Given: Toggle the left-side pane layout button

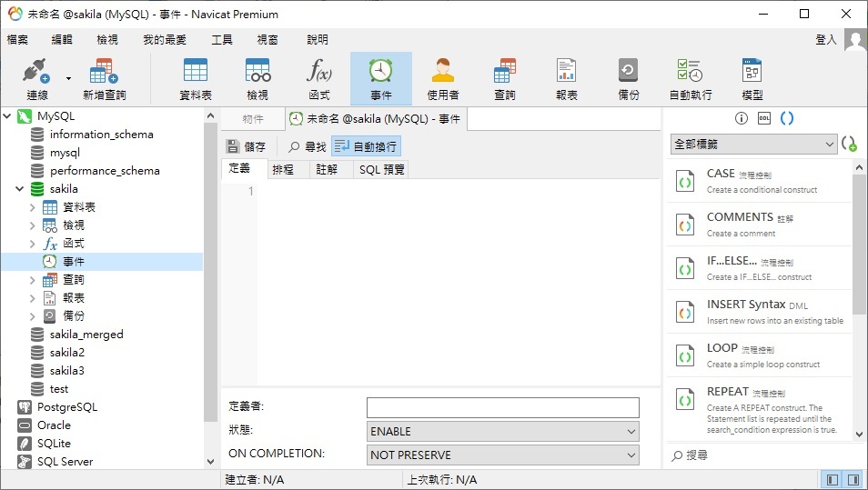Looking at the screenshot, I should pyautogui.click(x=833, y=479).
